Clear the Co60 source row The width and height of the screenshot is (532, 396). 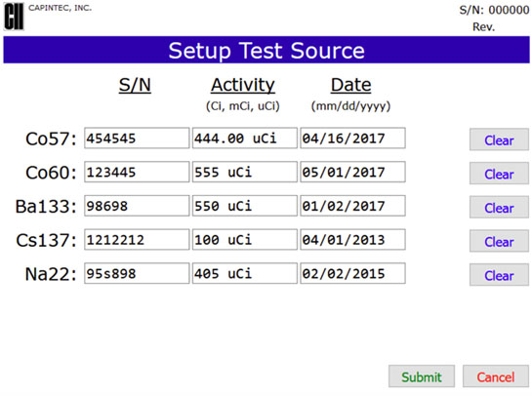point(499,174)
